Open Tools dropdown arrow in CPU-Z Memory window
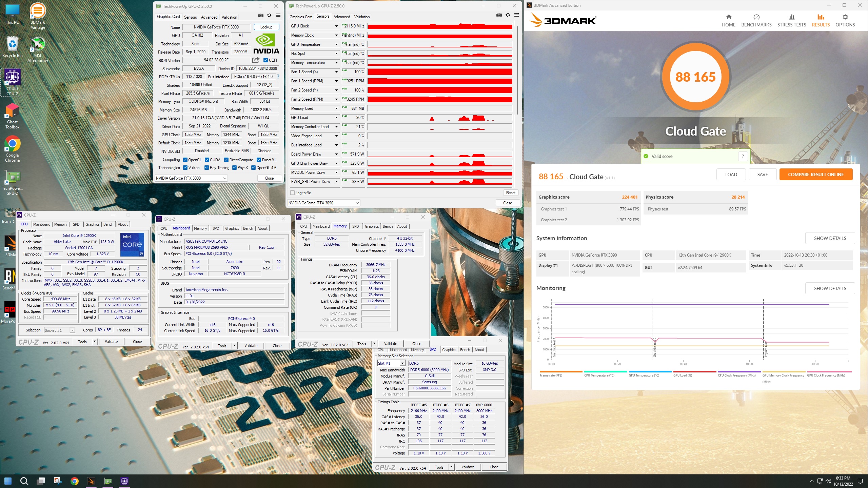868x488 pixels. [374, 344]
